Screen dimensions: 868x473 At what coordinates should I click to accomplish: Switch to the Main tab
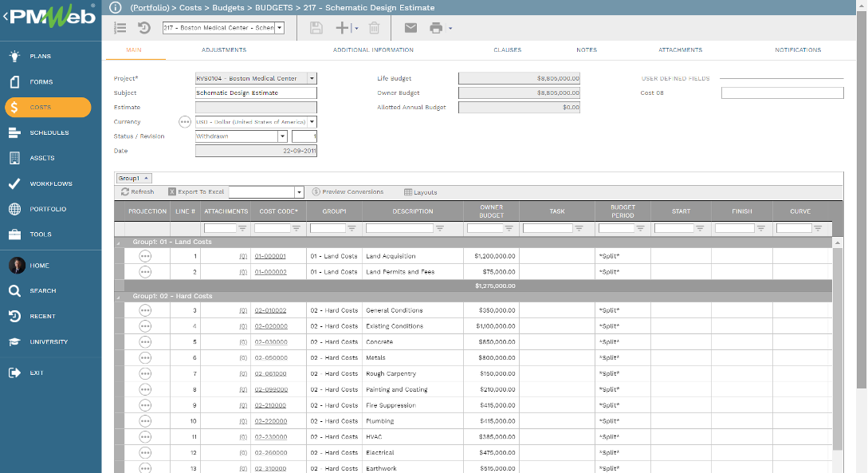click(x=133, y=49)
